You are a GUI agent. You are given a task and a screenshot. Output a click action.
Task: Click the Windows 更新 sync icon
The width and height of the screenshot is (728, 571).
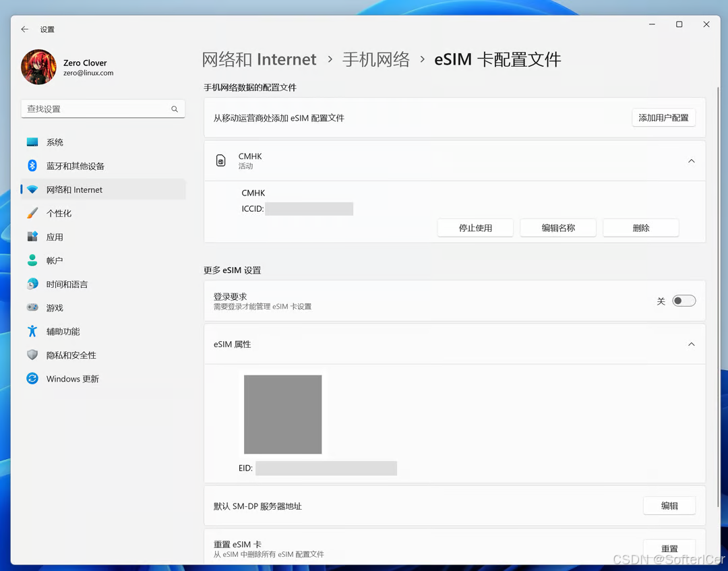[x=32, y=379]
